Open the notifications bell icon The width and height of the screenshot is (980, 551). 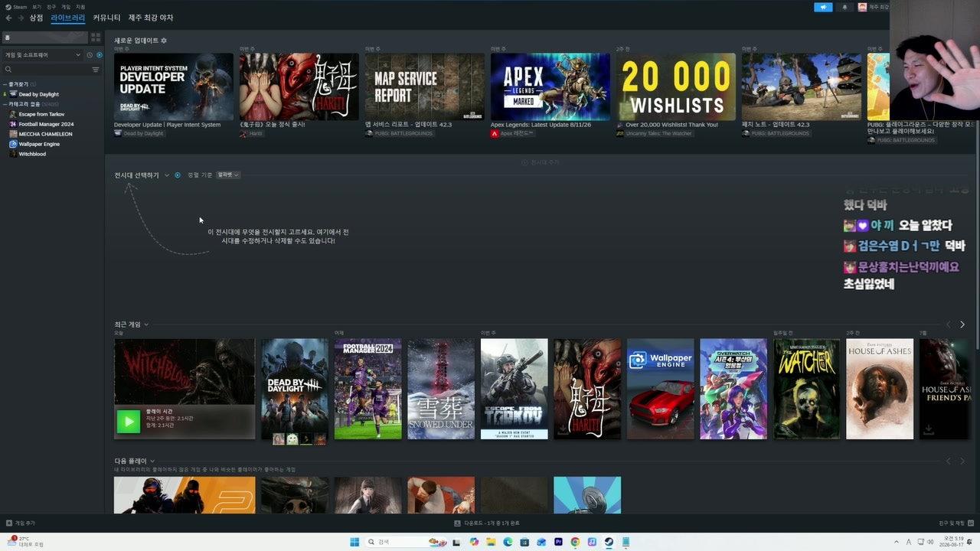(845, 7)
